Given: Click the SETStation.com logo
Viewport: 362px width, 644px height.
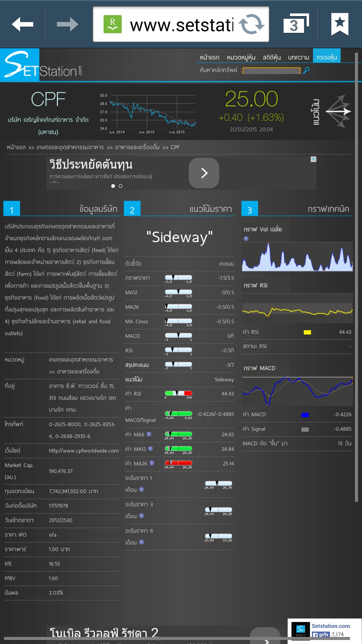Looking at the screenshot, I should (x=41, y=65).
